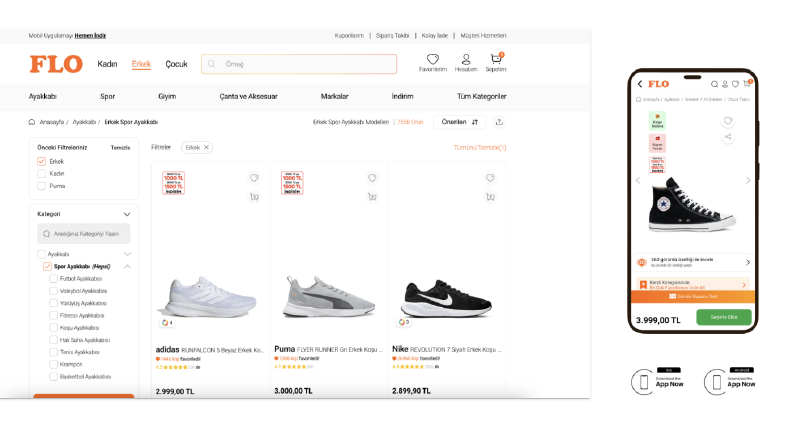This screenshot has height=446, width=793.
Task: Open the Favorilerim heart icon in header
Action: click(x=432, y=59)
